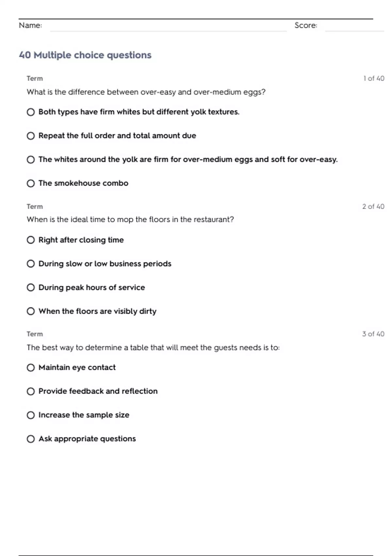Click the Name input line
The width and height of the screenshot is (392, 556).
168,27
